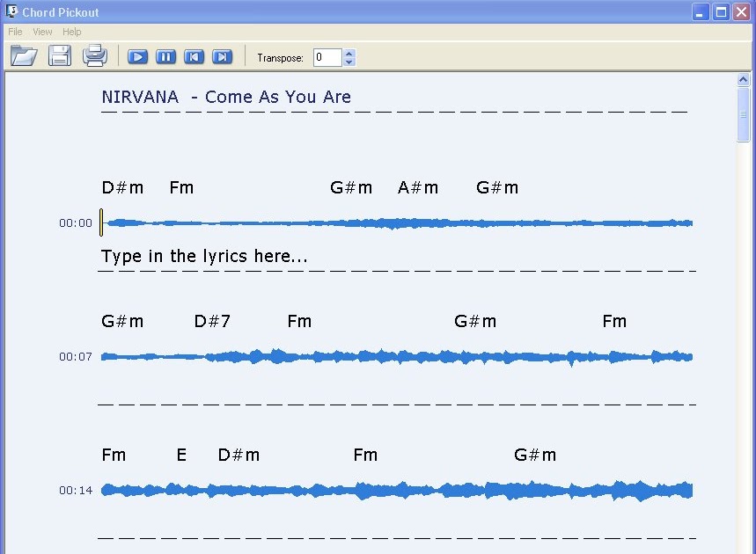Maximize the Chord Pickout window
This screenshot has width=756, height=554.
[722, 12]
